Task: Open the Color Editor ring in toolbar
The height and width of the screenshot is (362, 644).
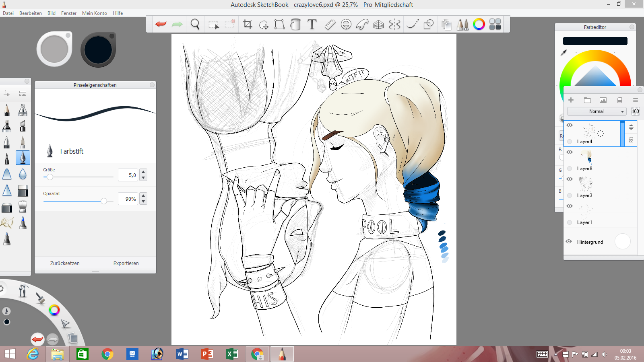Action: [479, 24]
